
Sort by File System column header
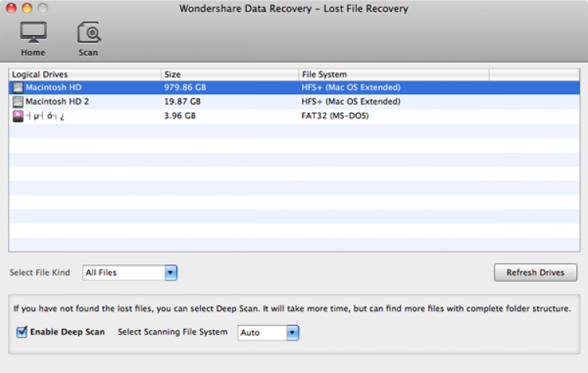[394, 74]
